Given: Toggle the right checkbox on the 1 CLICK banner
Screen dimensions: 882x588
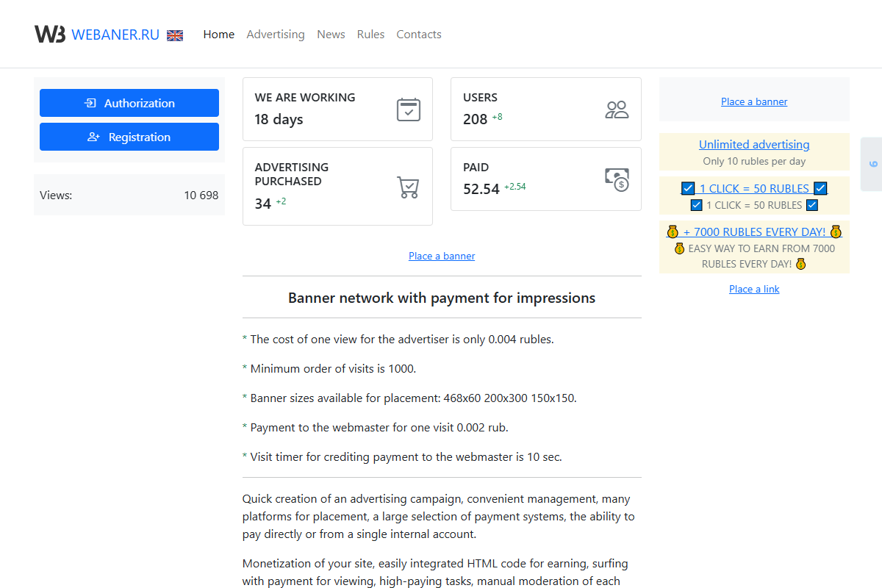Looking at the screenshot, I should (820, 188).
